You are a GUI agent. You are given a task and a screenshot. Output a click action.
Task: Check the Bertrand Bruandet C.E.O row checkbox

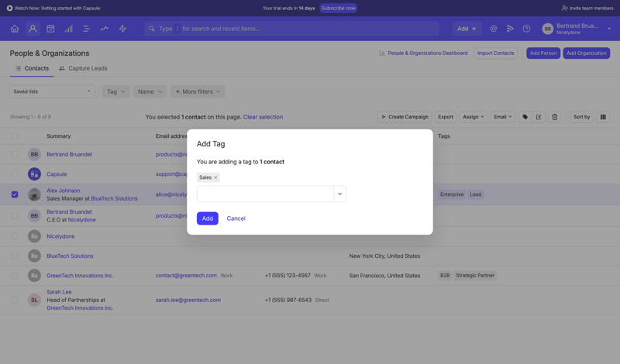(x=15, y=216)
